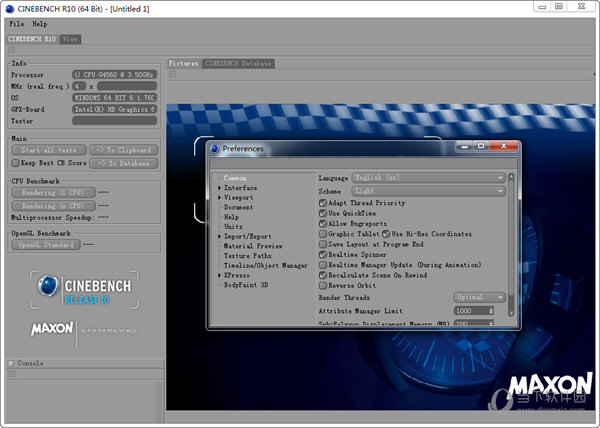Toggle Adapt Thread Priority checkbox
The height and width of the screenshot is (428, 600).
click(323, 203)
